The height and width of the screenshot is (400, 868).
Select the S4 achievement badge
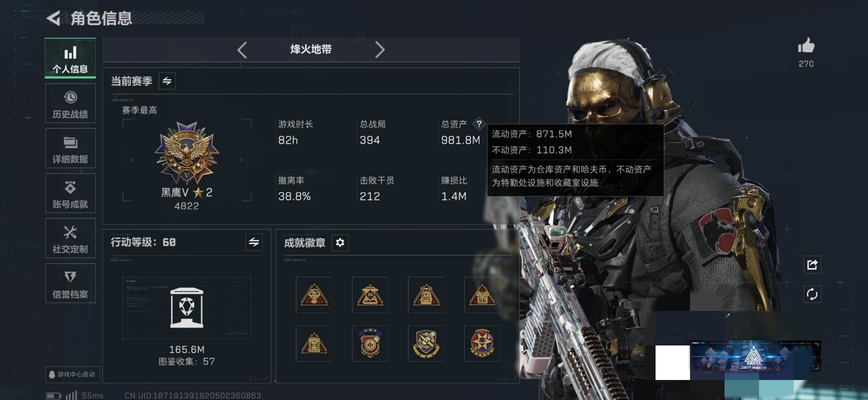tap(370, 295)
